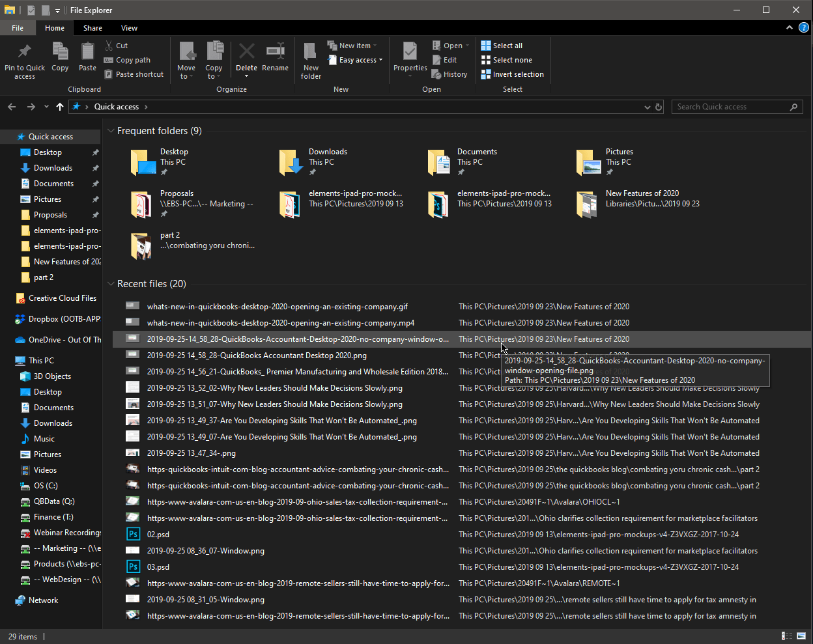Open Creative Cloud Files in navigation pane
The image size is (813, 644).
click(56, 298)
